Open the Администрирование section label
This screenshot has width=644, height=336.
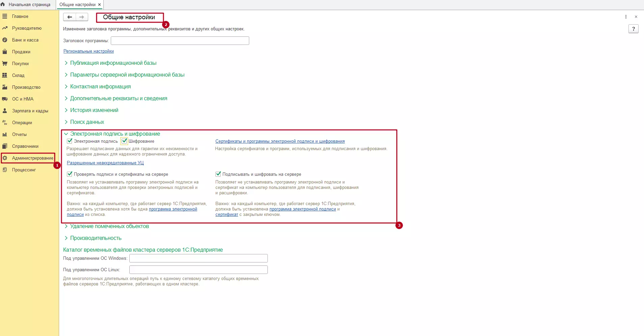pos(33,158)
